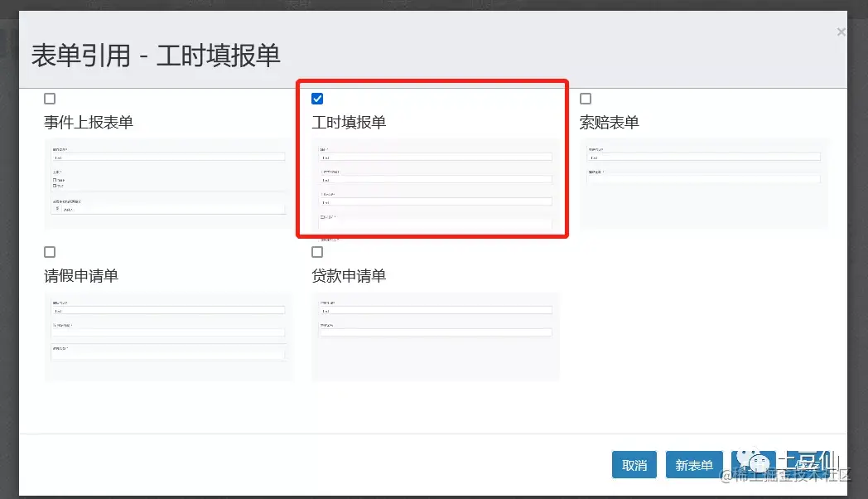Viewport: 868px width, 499px height.
Task: Uncheck the selected 工时填报单 checkbox
Action: click(x=317, y=98)
